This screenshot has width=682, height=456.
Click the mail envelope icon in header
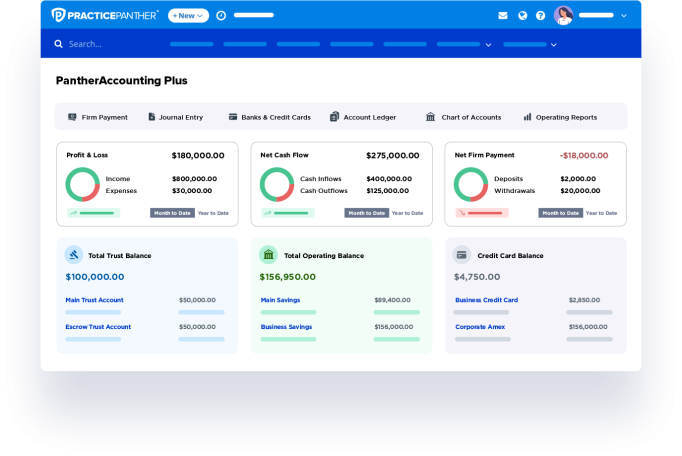point(503,16)
